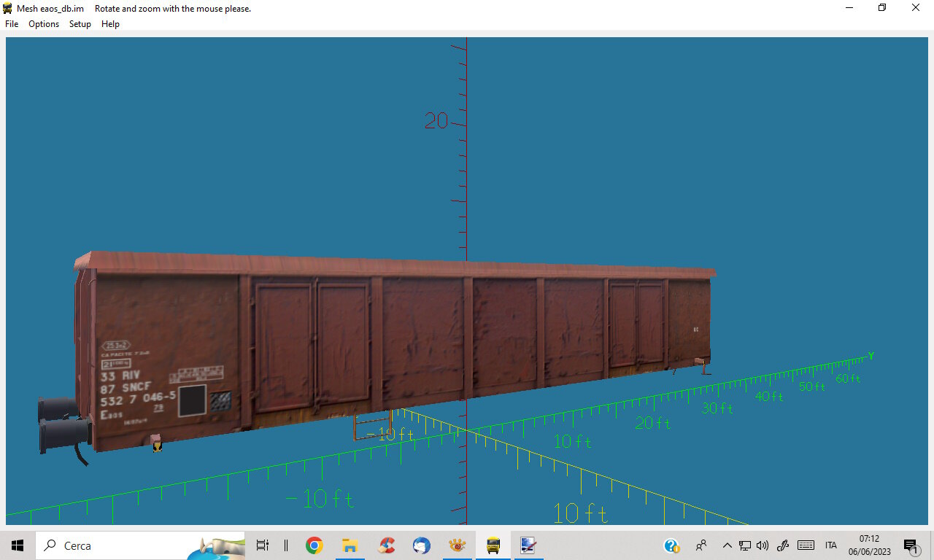Minimize the Mesh viewer window
Viewport: 934px width, 560px height.
click(849, 8)
